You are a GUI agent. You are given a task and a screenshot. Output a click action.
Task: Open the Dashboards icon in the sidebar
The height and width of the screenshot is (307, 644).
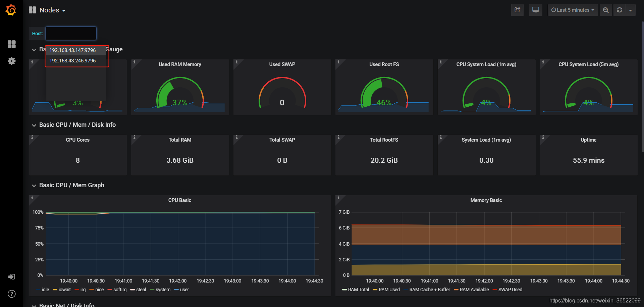[x=12, y=44]
